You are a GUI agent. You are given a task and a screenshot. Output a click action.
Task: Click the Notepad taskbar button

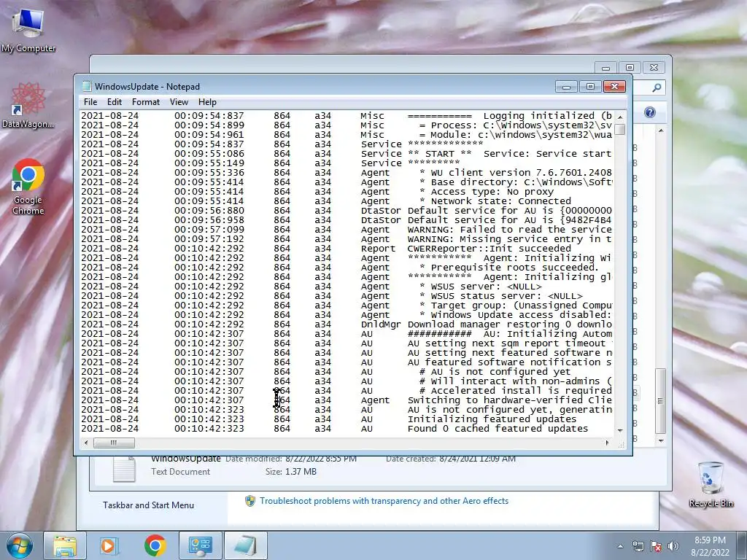246,545
